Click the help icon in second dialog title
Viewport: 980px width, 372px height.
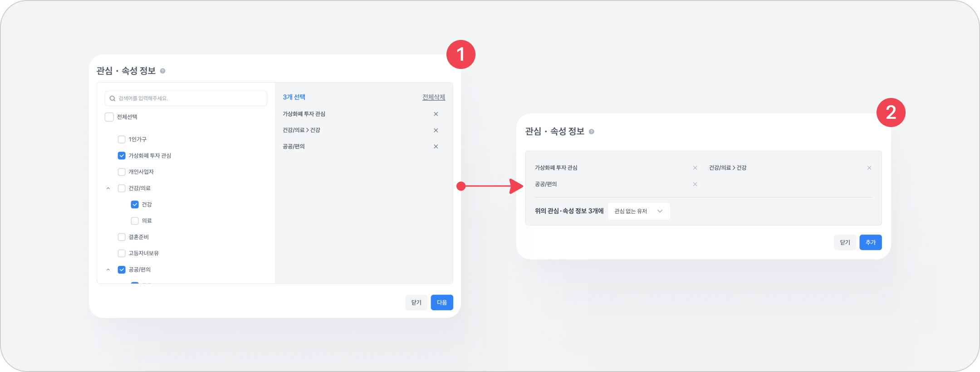pos(591,132)
